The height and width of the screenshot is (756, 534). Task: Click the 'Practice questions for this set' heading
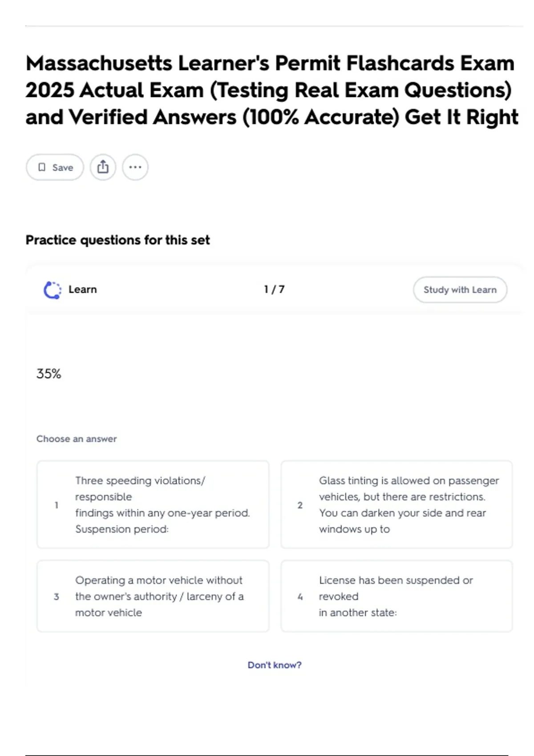tap(117, 240)
